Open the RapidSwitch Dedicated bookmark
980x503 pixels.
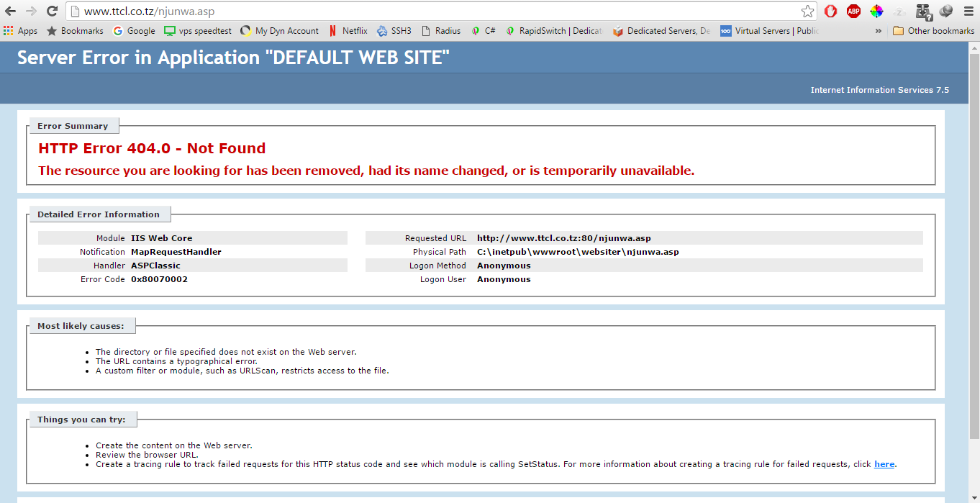[x=553, y=31]
